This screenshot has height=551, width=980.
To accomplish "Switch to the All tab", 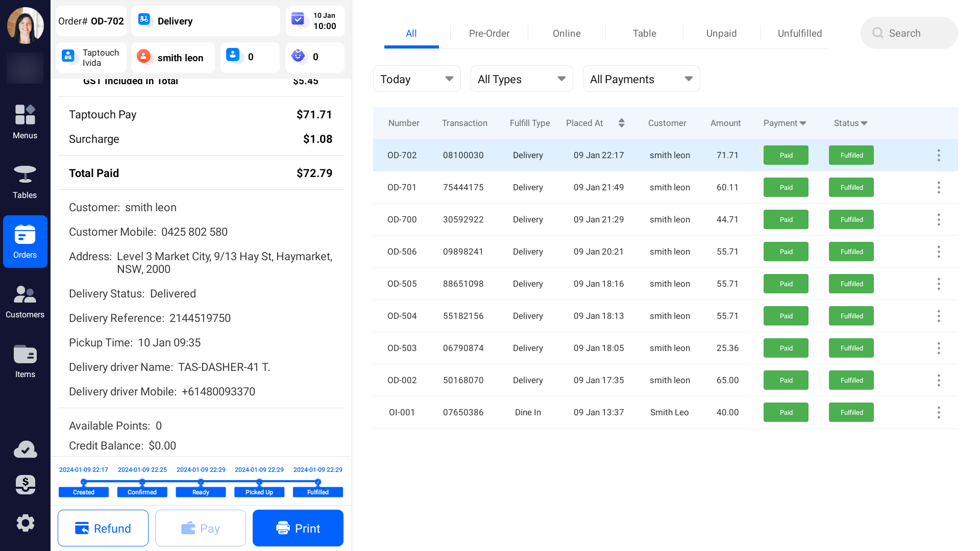I will point(411,33).
